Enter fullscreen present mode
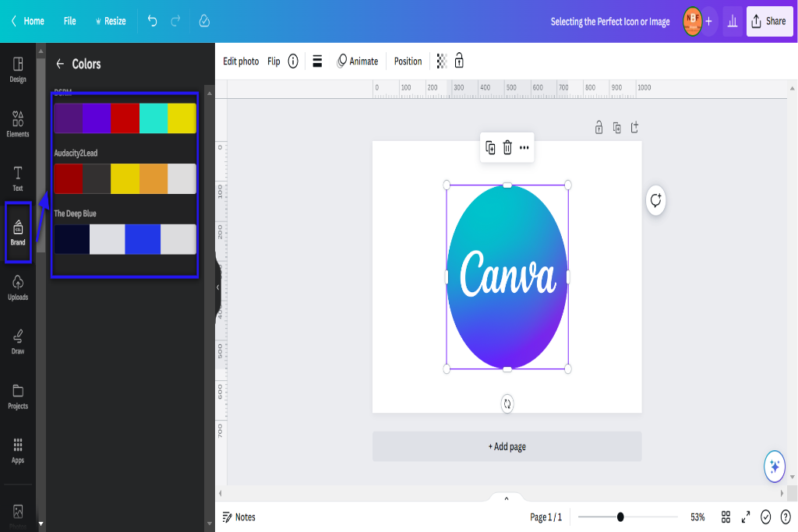 pos(746,516)
